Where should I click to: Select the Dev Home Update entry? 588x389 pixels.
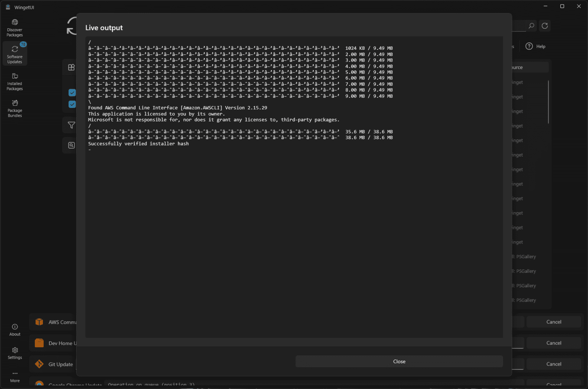point(61,343)
